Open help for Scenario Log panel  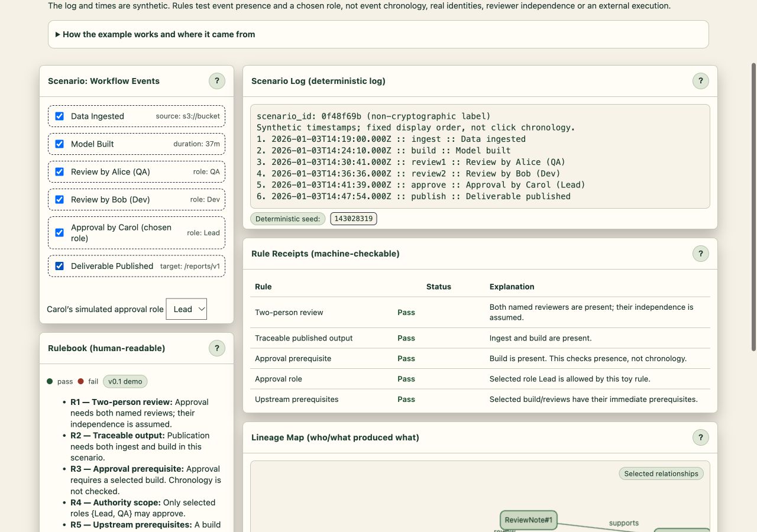pyautogui.click(x=701, y=81)
